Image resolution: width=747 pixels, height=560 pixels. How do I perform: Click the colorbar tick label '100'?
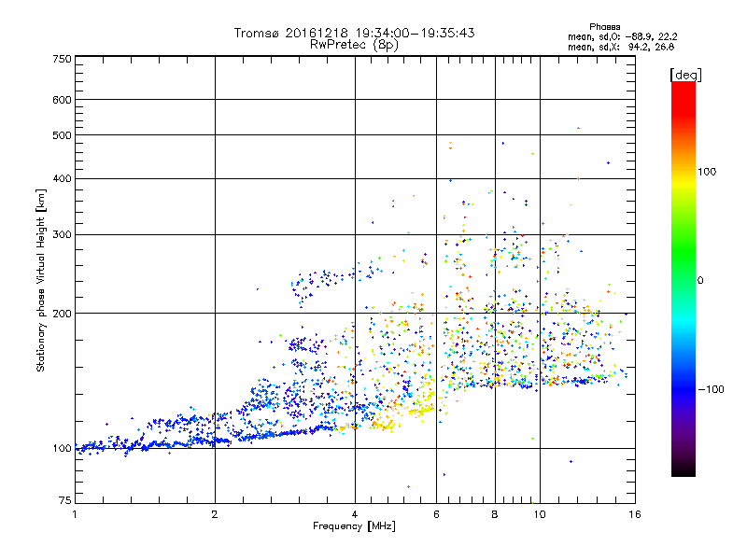pyautogui.click(x=707, y=172)
